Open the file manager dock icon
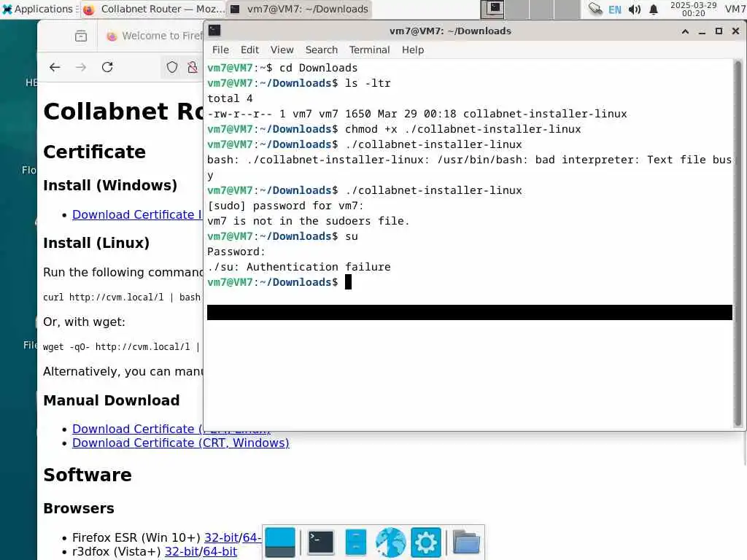The width and height of the screenshot is (747, 560). click(x=356, y=542)
